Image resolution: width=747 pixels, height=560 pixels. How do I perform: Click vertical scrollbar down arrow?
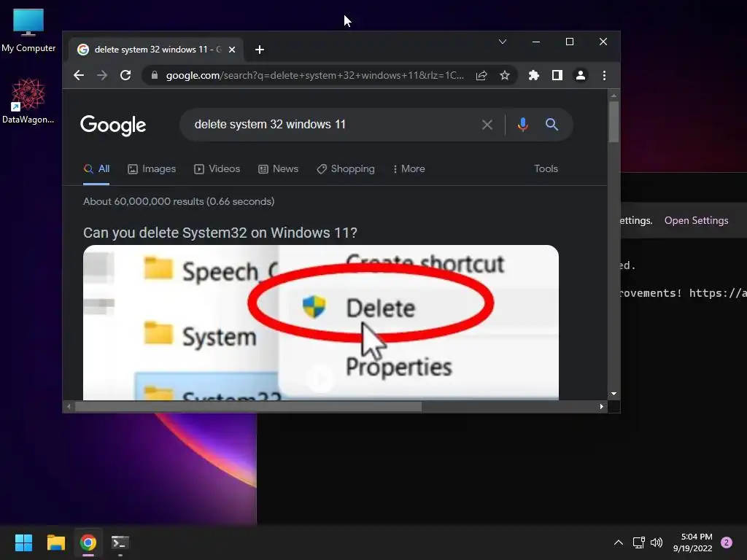pos(614,394)
